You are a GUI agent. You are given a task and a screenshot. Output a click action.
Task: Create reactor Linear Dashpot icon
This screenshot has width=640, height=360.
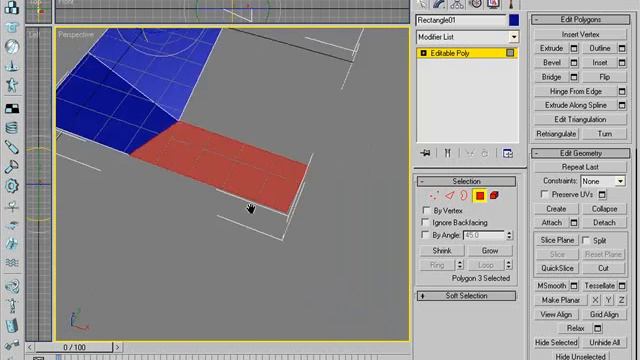(12, 147)
